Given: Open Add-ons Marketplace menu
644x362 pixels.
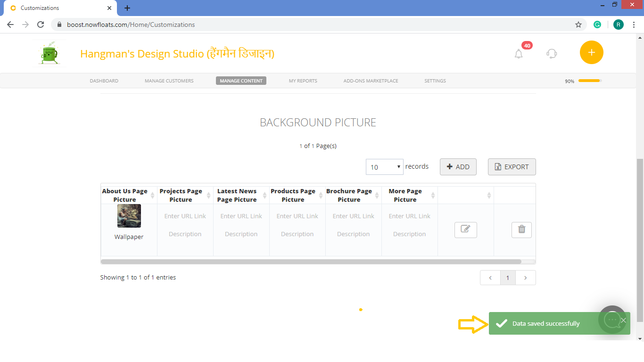Looking at the screenshot, I should pyautogui.click(x=371, y=81).
